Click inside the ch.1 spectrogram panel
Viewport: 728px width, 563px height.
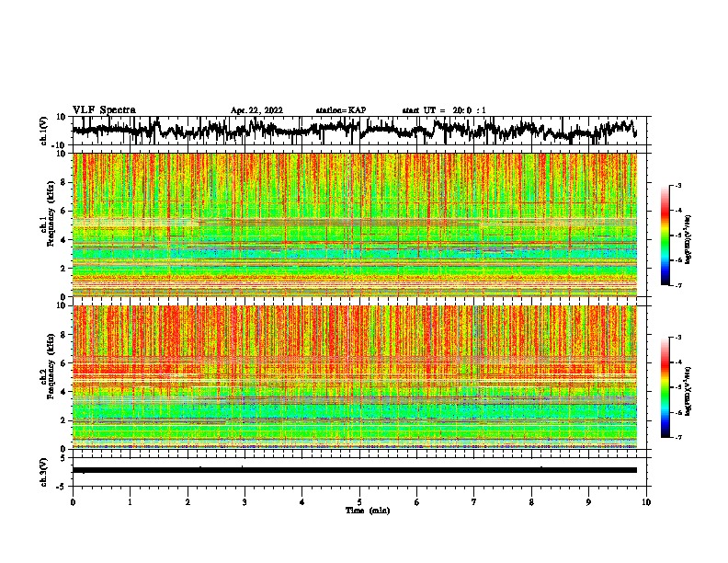pyautogui.click(x=355, y=224)
